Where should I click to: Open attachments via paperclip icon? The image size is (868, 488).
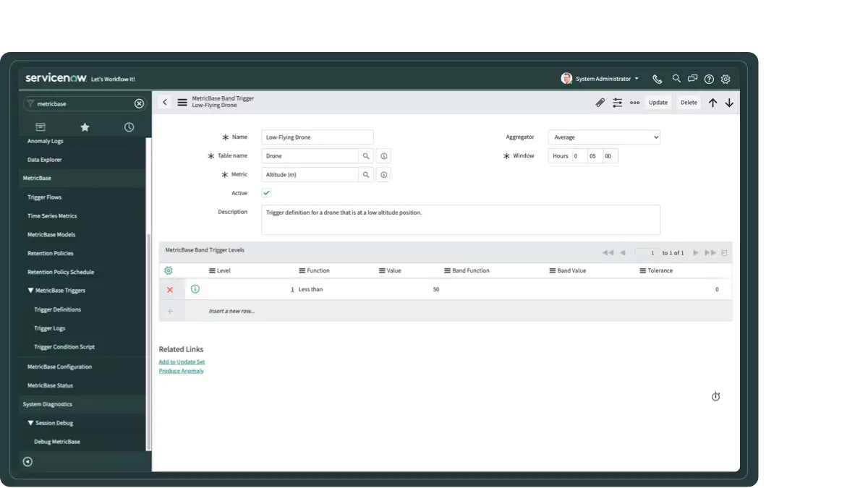pyautogui.click(x=600, y=103)
